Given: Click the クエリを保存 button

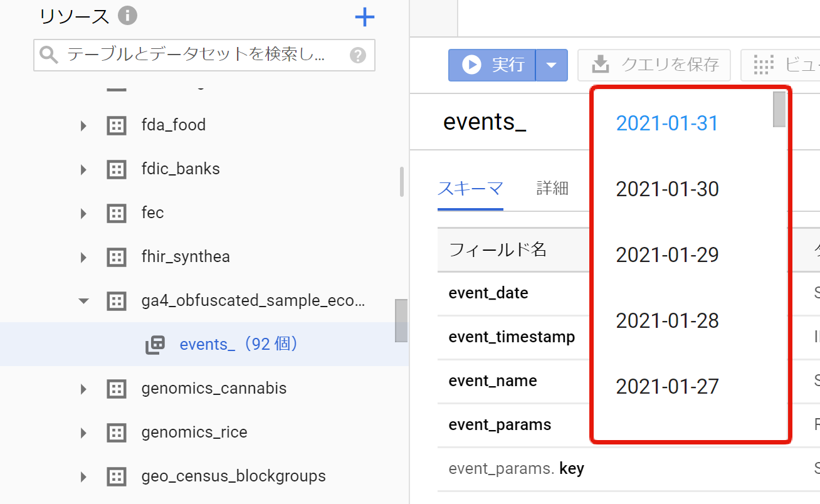Looking at the screenshot, I should 654,65.
